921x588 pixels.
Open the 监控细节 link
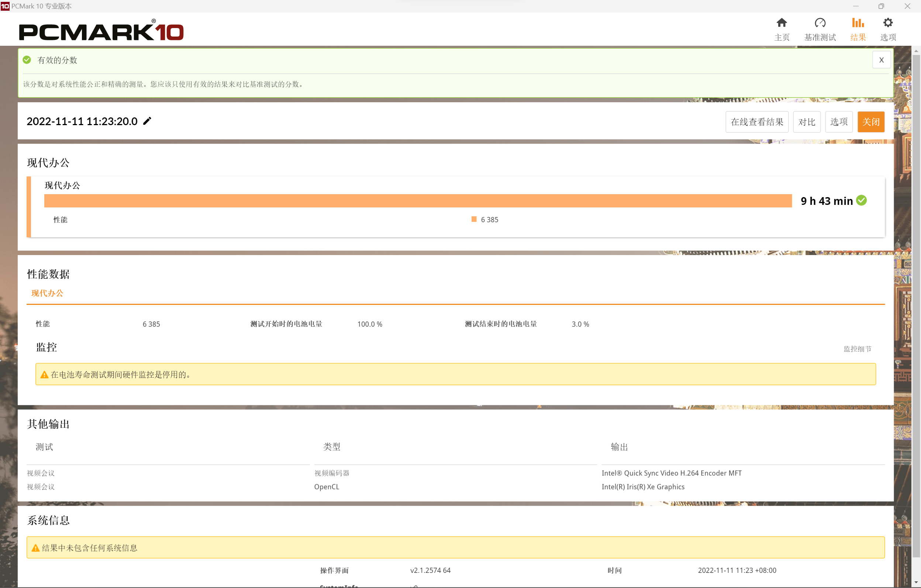(x=857, y=348)
